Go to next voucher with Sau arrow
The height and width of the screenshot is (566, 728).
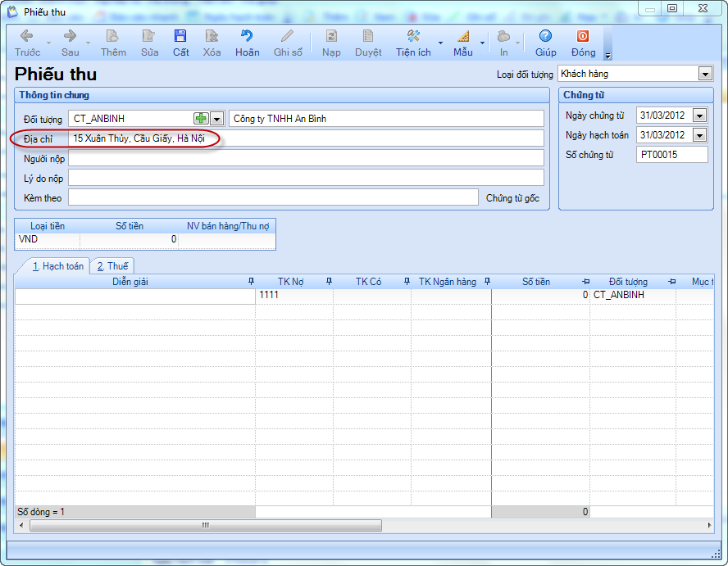click(71, 37)
